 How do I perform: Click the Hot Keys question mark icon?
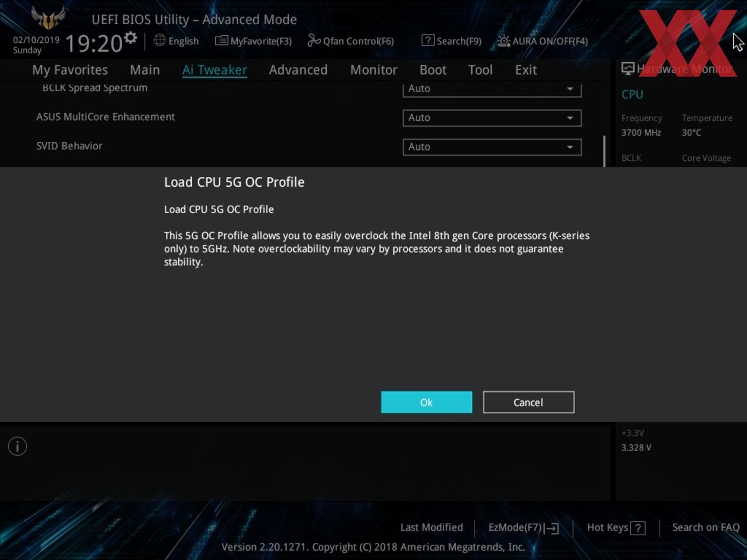click(x=638, y=528)
